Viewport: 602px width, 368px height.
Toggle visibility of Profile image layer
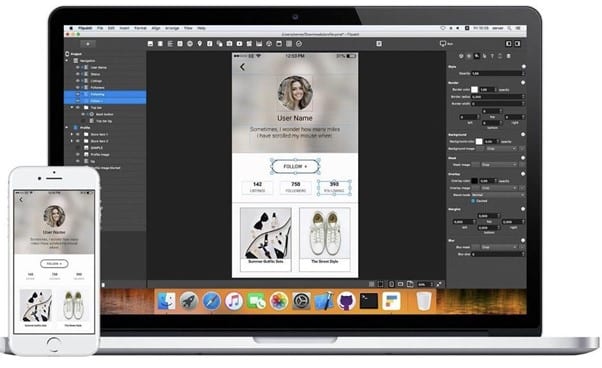[78, 154]
